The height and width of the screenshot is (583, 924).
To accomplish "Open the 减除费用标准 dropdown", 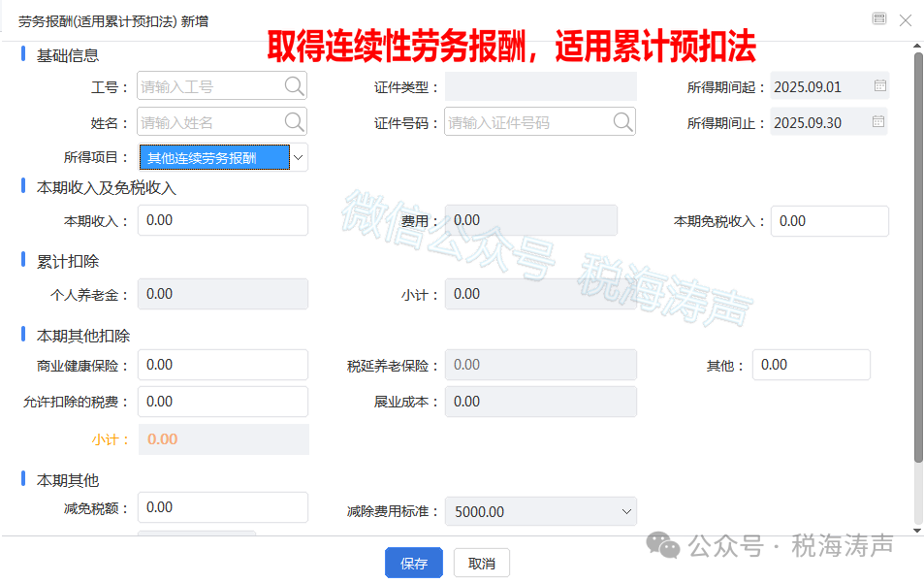I will tap(624, 511).
